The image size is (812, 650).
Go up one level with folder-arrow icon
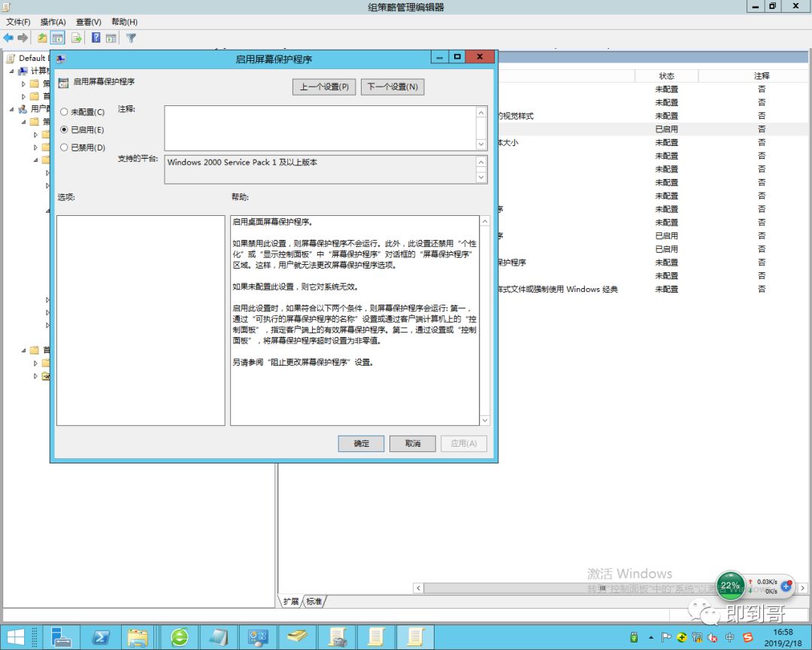(42, 38)
